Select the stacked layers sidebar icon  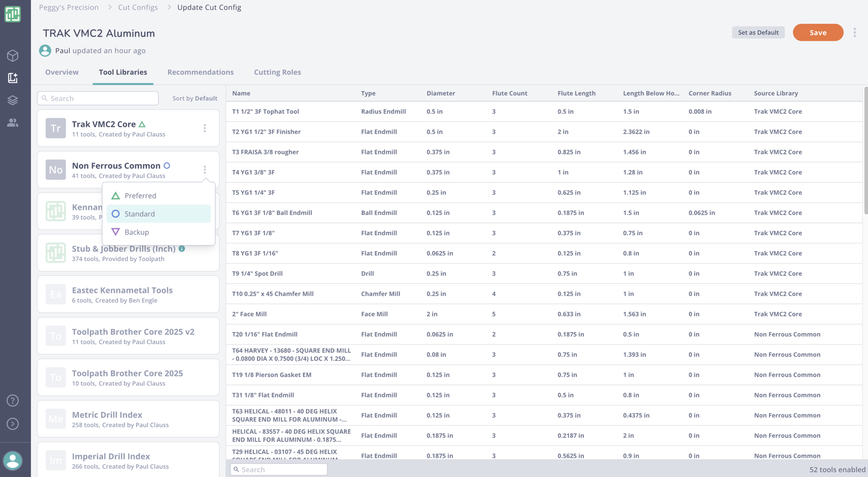pos(13,100)
